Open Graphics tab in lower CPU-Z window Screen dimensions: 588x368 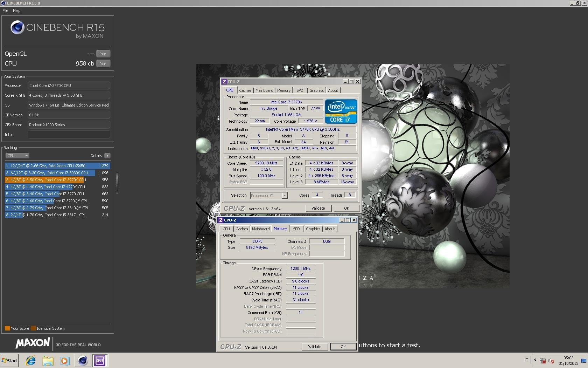(x=313, y=229)
